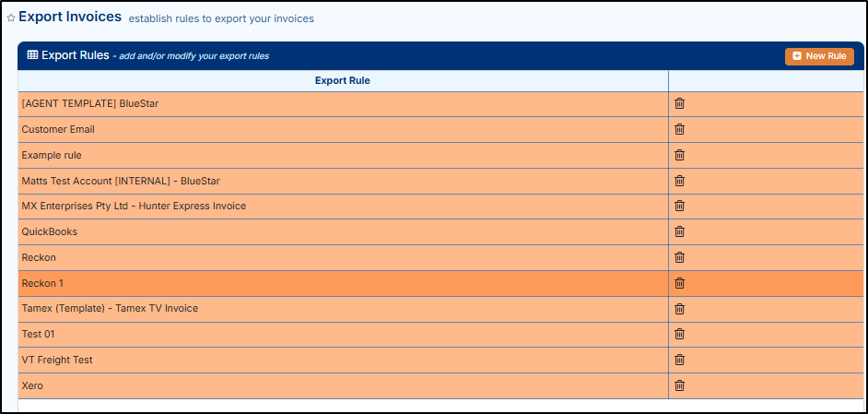Open the [AGENT TEMPLATE] BlueStar rule

[x=90, y=103]
